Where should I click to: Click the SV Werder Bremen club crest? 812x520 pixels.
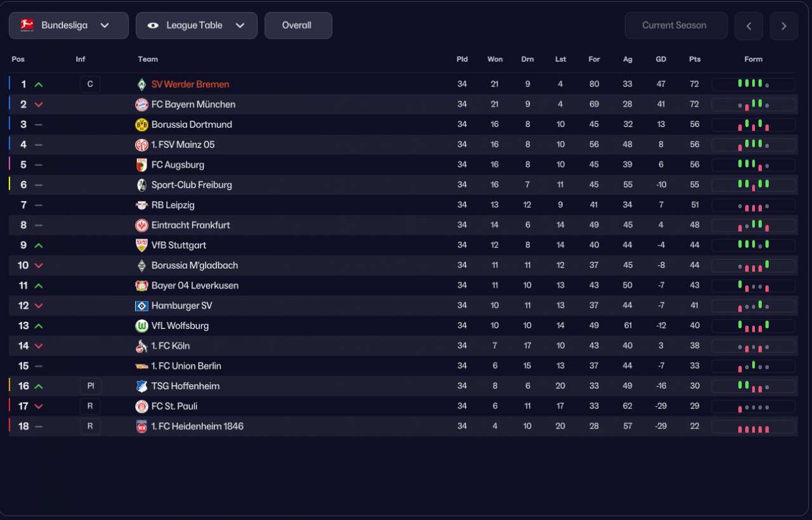[x=141, y=84]
